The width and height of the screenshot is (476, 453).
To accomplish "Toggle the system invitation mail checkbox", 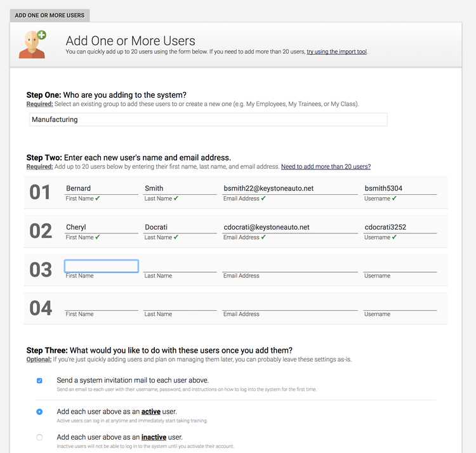I will point(39,381).
